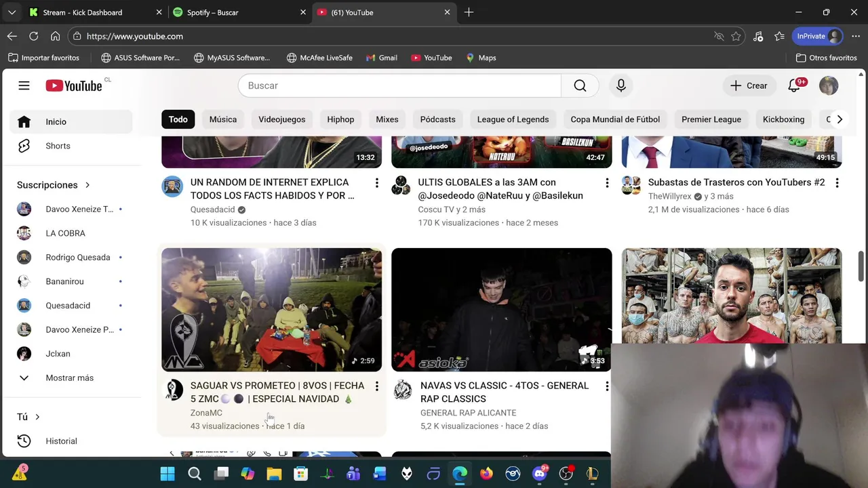Viewport: 868px width, 488px height.
Task: Click the Crear button
Action: [749, 85]
